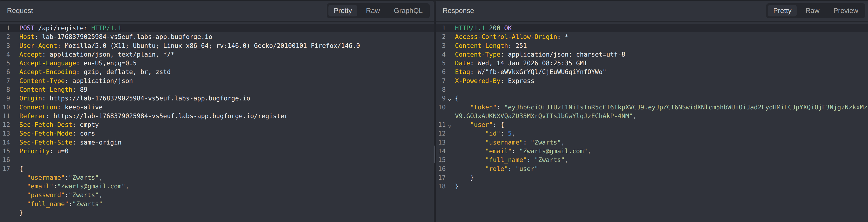Viewport: 868px width, 222px height.
Task: Click the "password" value in request body
Action: click(x=84, y=195)
